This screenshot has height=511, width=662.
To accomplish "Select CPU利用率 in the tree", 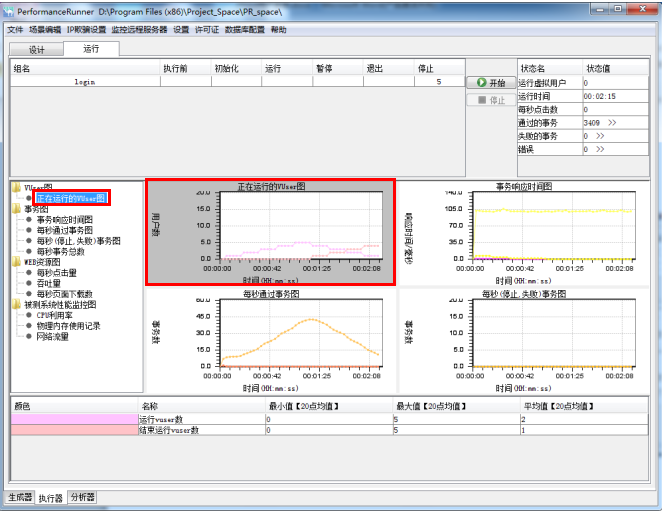I will [56, 315].
